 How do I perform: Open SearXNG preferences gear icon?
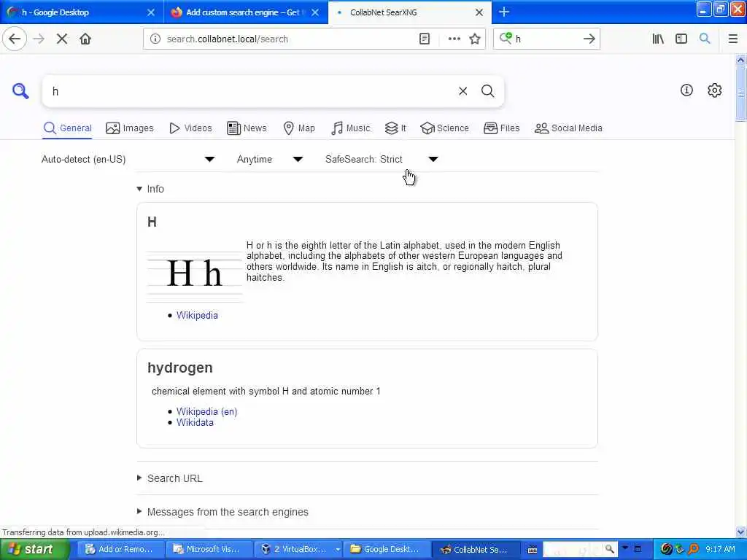coord(714,90)
